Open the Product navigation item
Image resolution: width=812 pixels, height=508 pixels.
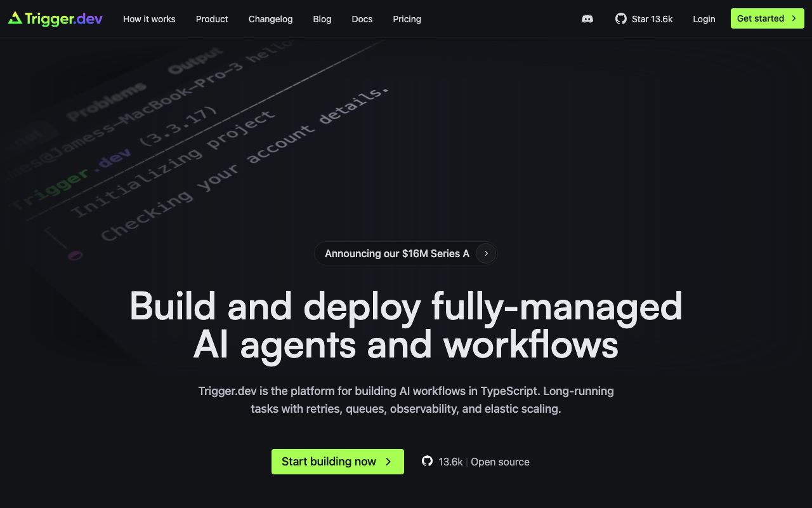(x=212, y=19)
